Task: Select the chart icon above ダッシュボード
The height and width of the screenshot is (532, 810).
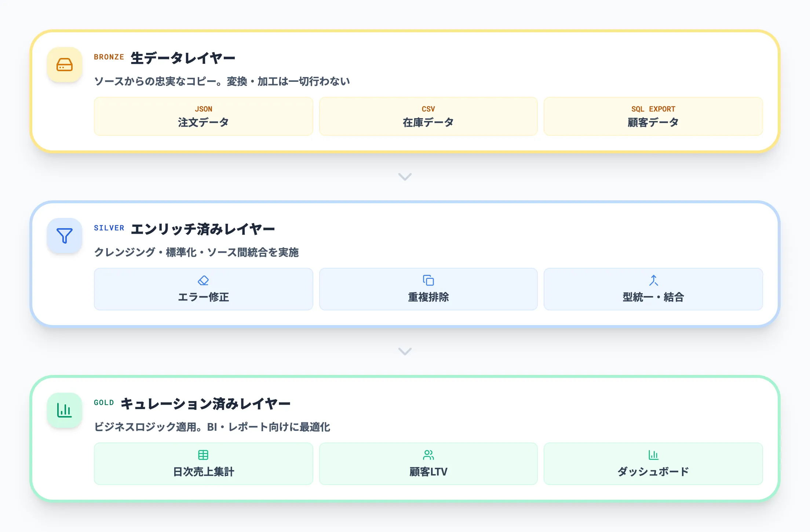Action: point(653,455)
